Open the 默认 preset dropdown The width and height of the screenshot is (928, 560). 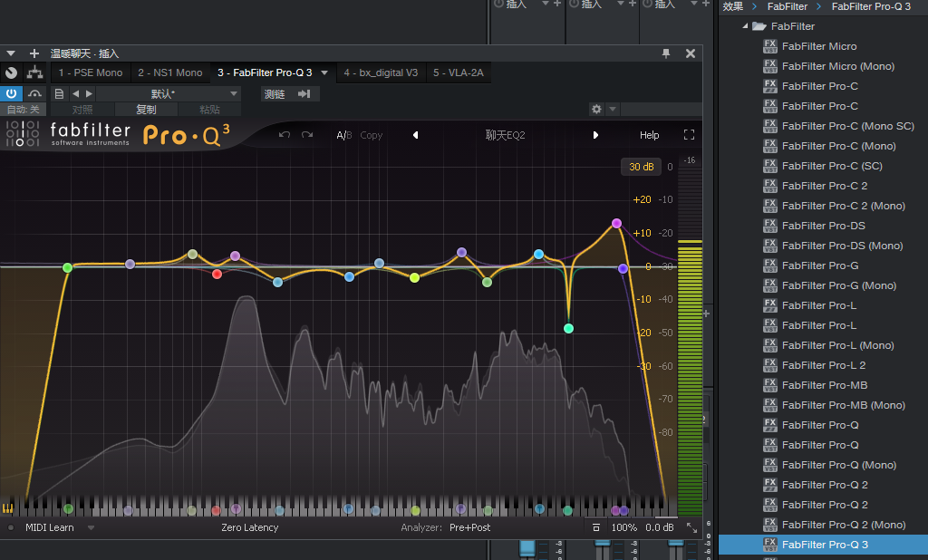click(169, 93)
